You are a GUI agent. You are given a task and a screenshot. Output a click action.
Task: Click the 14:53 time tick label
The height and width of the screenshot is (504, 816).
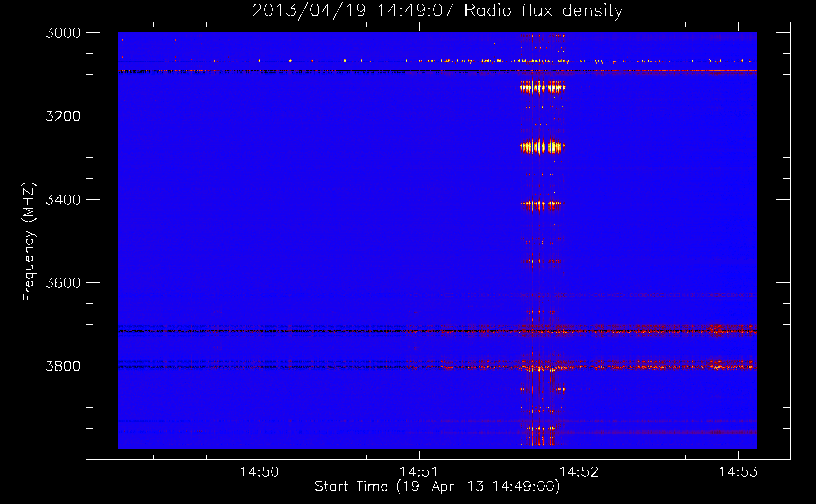coord(738,472)
